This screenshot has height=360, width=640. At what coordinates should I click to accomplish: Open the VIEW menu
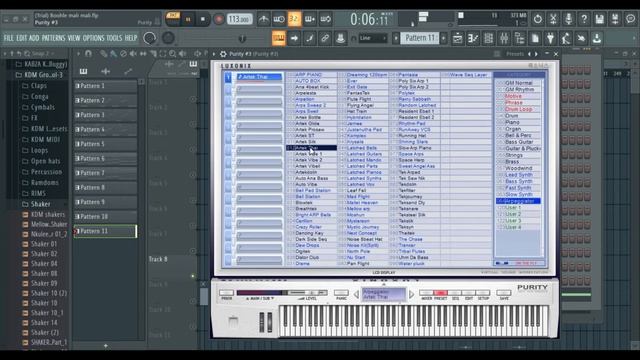pyautogui.click(x=74, y=38)
